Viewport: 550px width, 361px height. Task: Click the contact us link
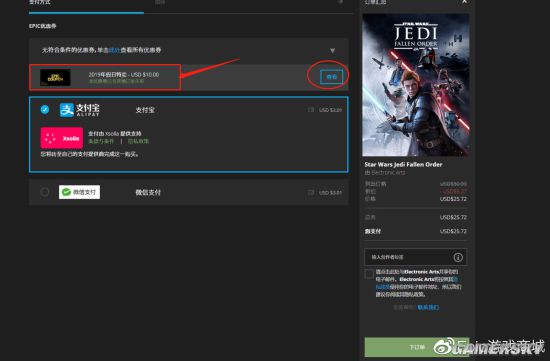coord(428,307)
